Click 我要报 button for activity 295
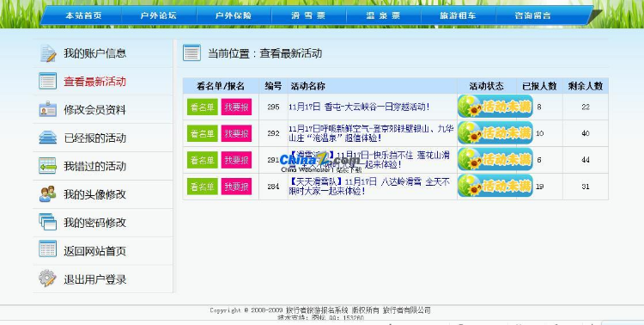This screenshot has width=644, height=325. (x=236, y=107)
